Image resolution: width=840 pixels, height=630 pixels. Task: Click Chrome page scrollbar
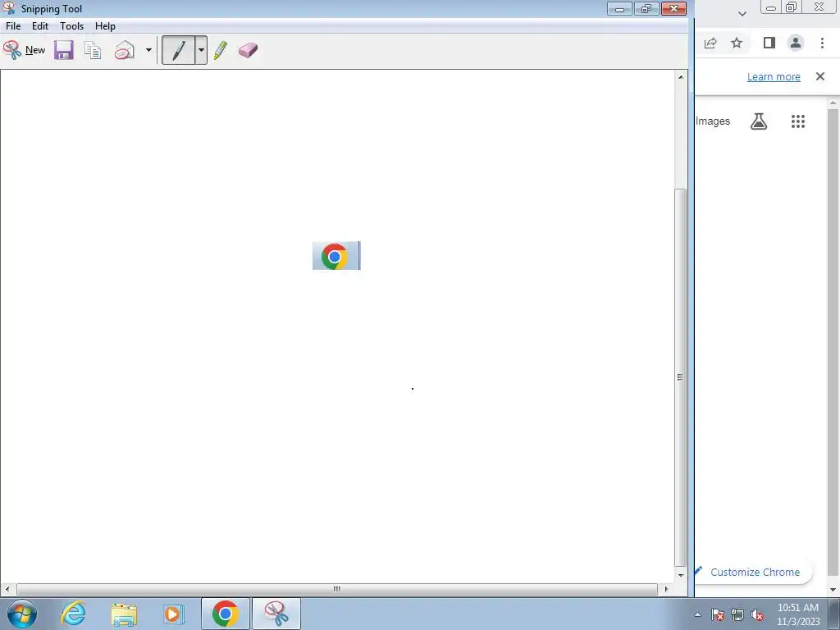pyautogui.click(x=833, y=344)
